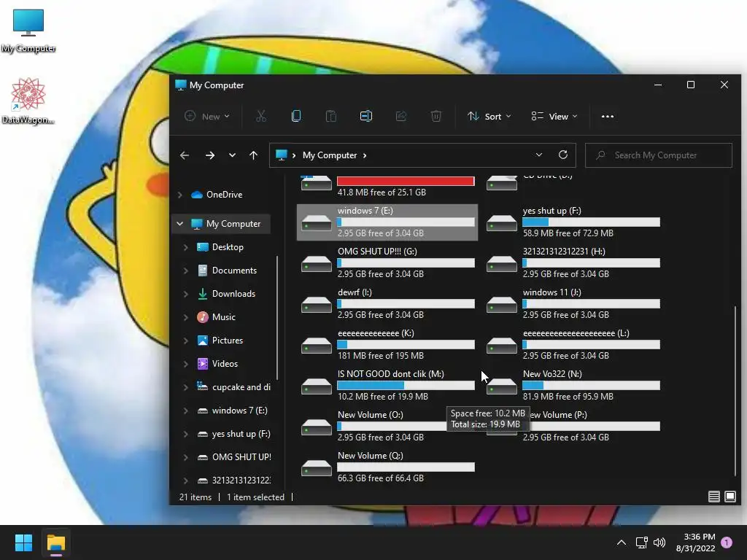Click the Cut scissors icon
This screenshot has width=747, height=560.
[260, 116]
